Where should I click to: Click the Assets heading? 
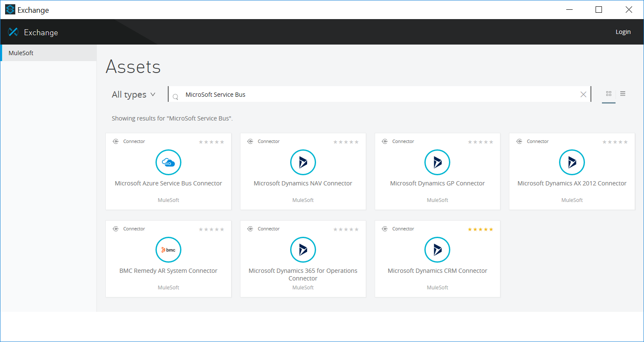point(133,67)
